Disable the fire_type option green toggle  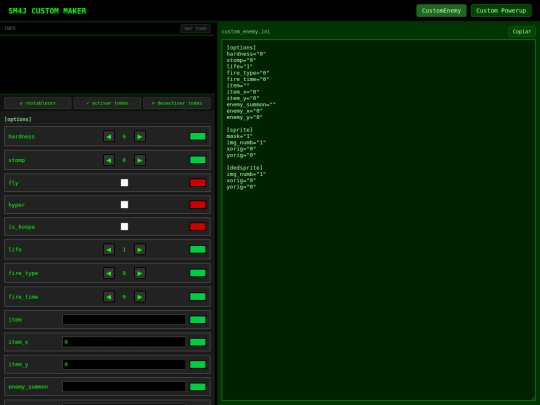(x=198, y=273)
